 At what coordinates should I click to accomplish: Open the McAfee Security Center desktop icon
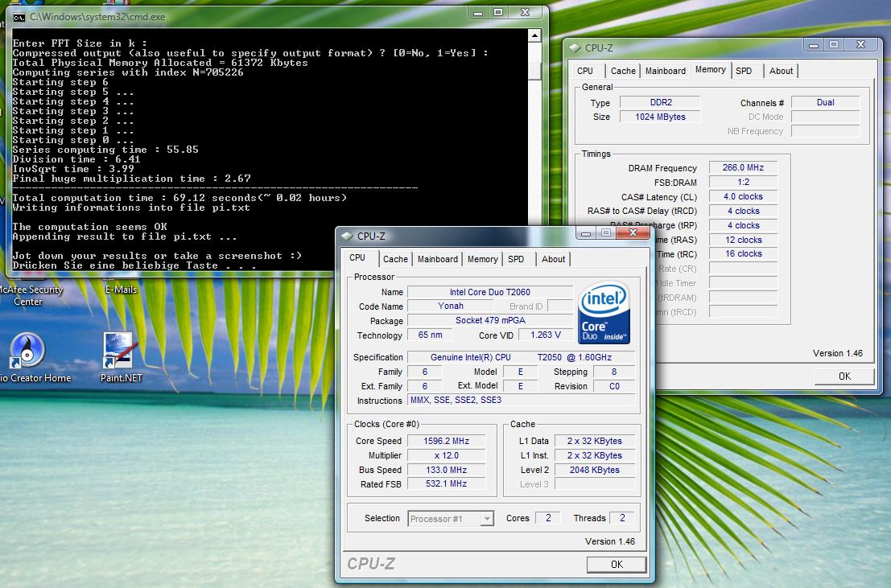pyautogui.click(x=28, y=295)
